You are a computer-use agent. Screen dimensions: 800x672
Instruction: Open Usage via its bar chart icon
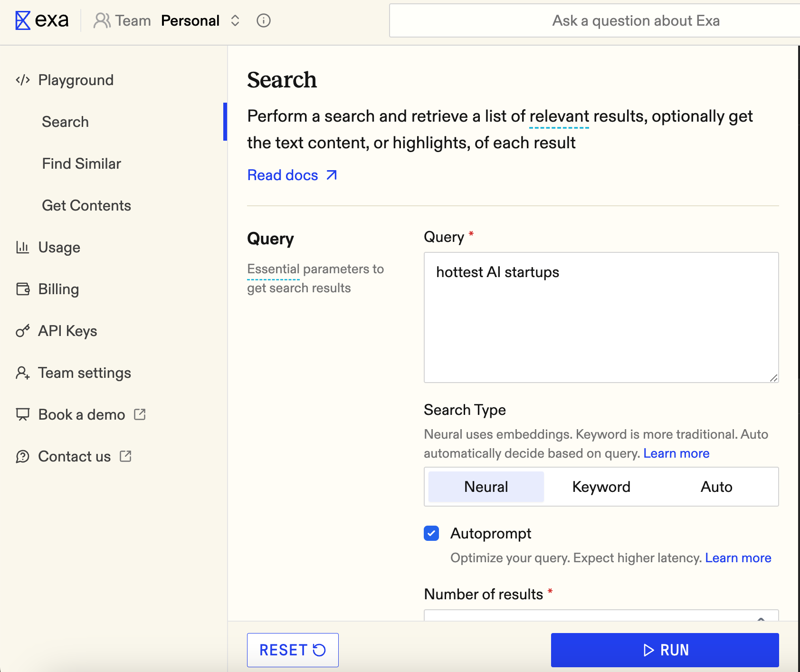[22, 247]
